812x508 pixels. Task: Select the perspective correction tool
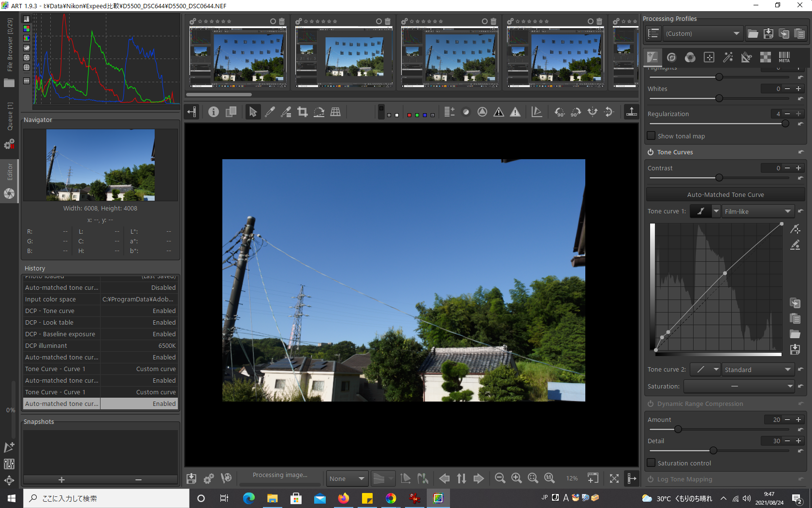tap(335, 112)
